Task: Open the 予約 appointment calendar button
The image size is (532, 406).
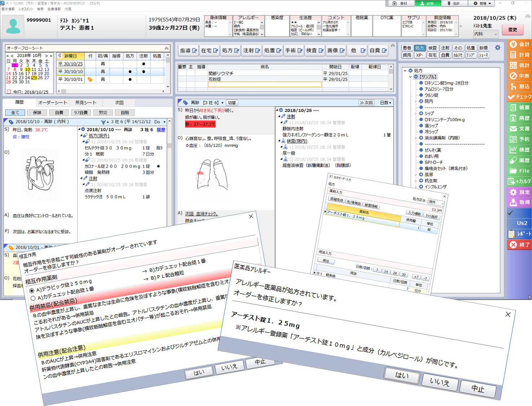Action: tap(519, 139)
